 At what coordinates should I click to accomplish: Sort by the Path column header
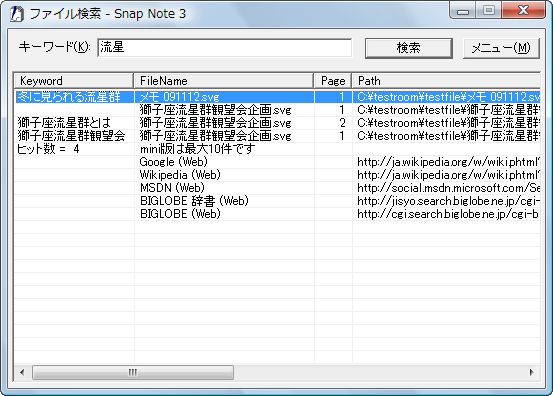coord(446,81)
